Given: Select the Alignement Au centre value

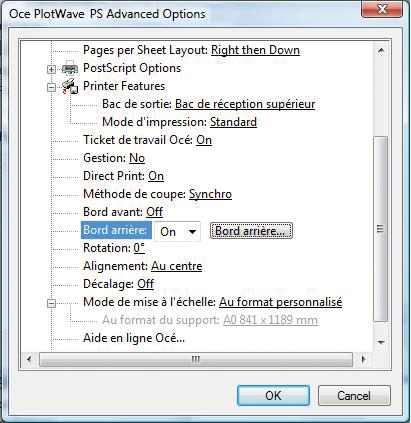Looking at the screenshot, I should click(177, 266).
